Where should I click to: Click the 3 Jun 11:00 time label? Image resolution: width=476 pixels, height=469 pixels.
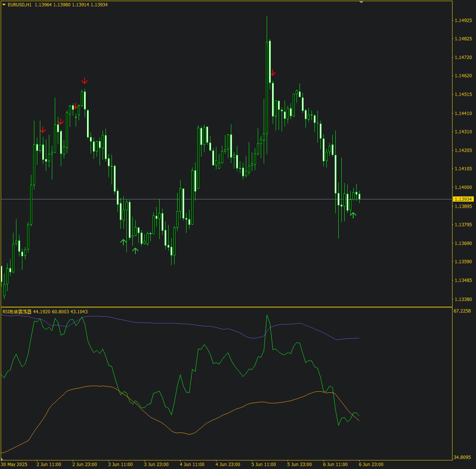coord(120,465)
